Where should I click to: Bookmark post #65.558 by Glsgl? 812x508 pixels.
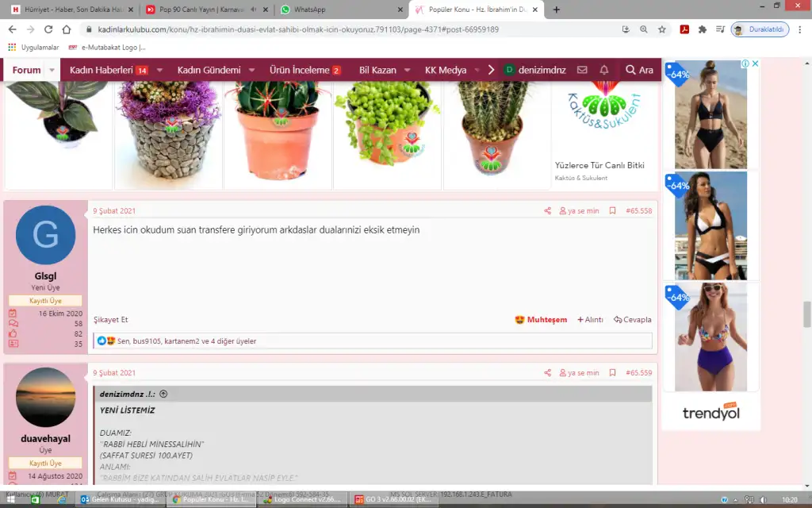(612, 211)
